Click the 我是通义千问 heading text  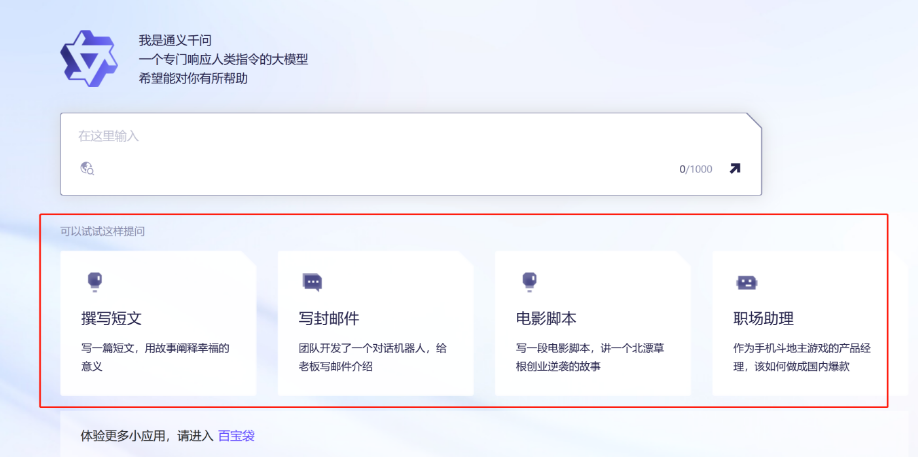point(175,41)
